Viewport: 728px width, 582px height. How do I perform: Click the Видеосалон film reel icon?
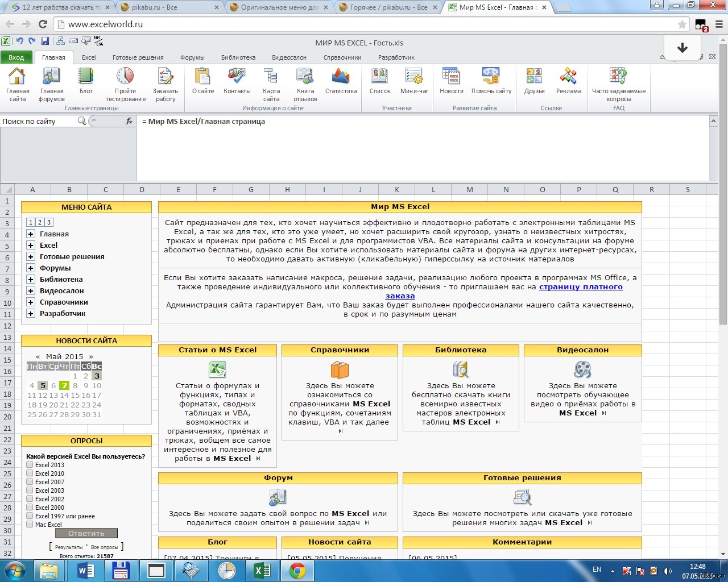point(582,369)
